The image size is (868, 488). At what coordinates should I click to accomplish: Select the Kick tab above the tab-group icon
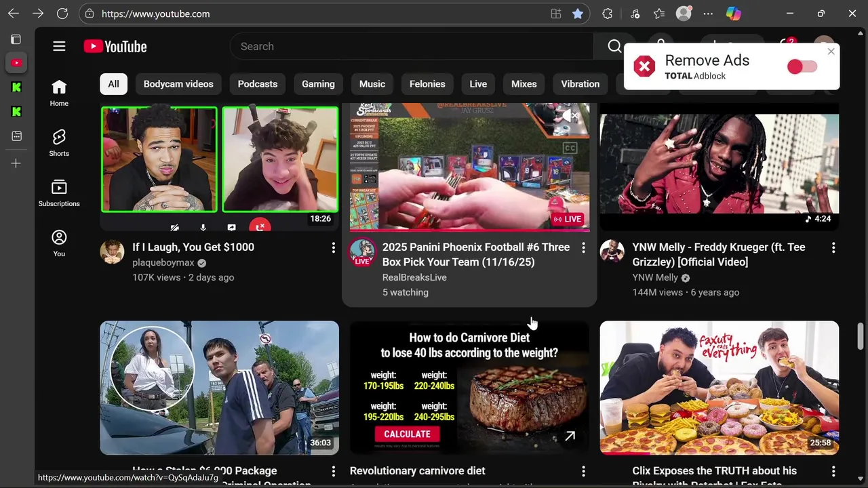(16, 112)
